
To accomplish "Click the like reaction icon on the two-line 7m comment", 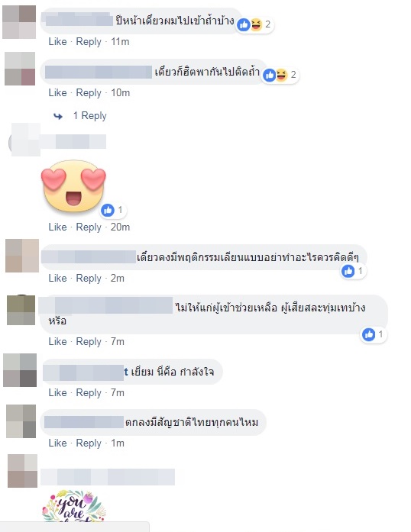I will (x=368, y=334).
